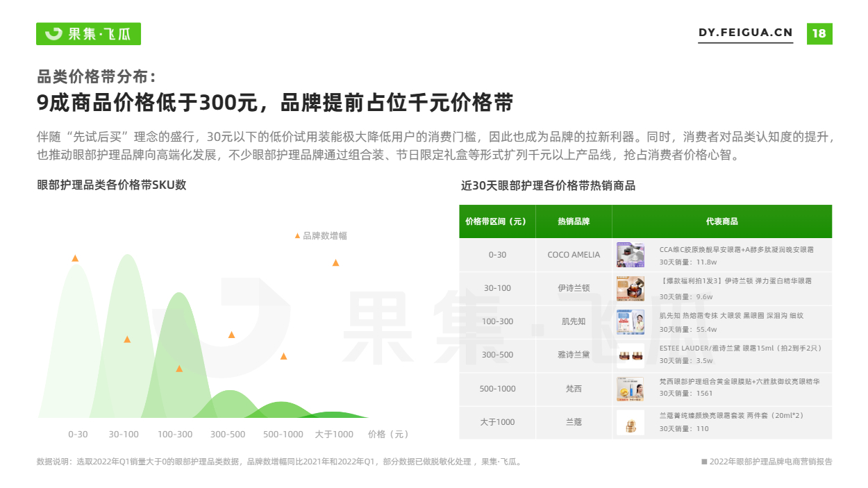Viewport: 868px width, 488px height.
Task: Select the orange triangle marker above 500-1000
Action: point(283,356)
